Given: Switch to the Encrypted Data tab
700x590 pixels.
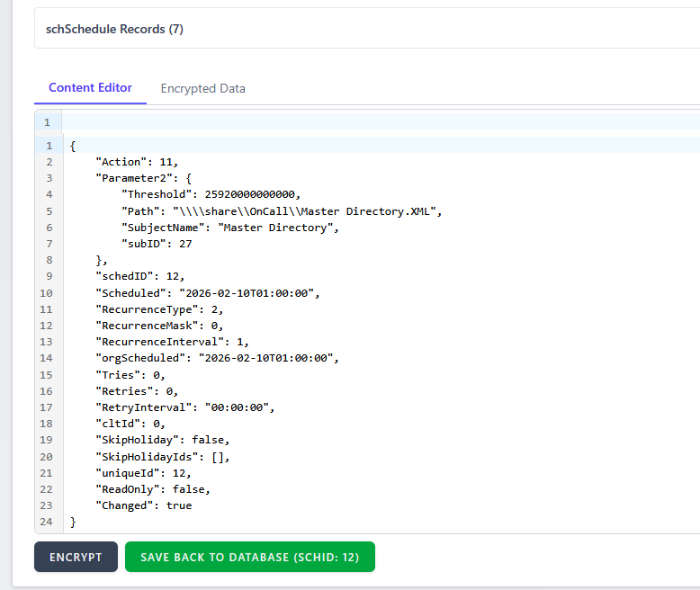Looking at the screenshot, I should [202, 88].
